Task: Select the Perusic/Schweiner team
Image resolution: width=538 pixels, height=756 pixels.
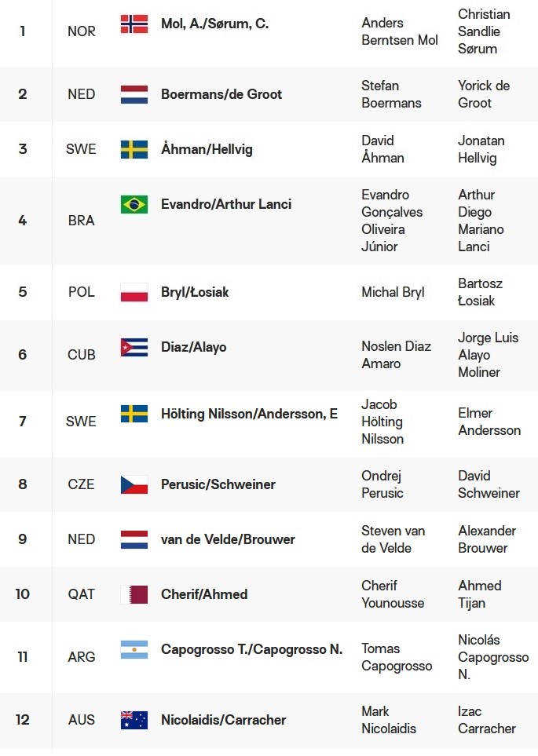Action: click(218, 484)
